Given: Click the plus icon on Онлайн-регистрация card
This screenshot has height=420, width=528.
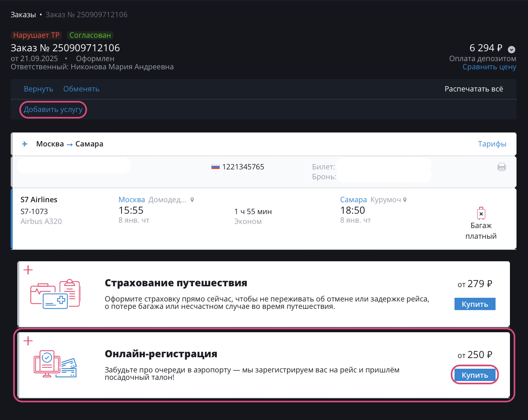Looking at the screenshot, I should [28, 341].
